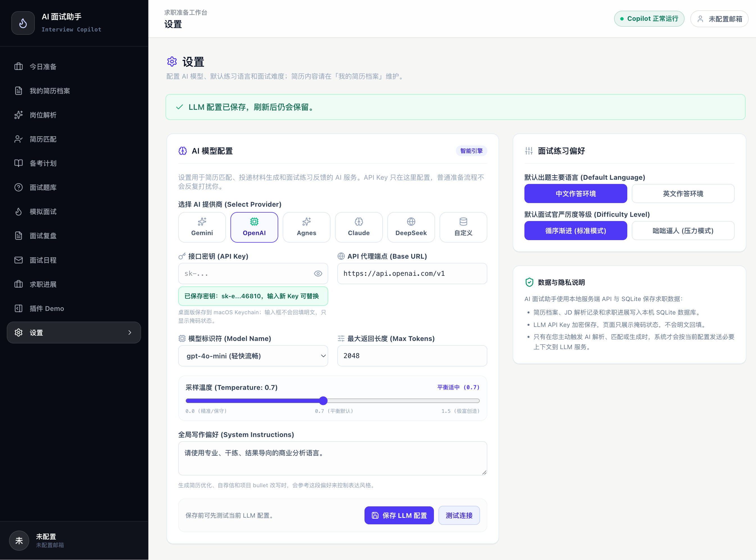Set difficulty to 咄咄逼人 (压力模式)
The image size is (756, 560).
(683, 231)
